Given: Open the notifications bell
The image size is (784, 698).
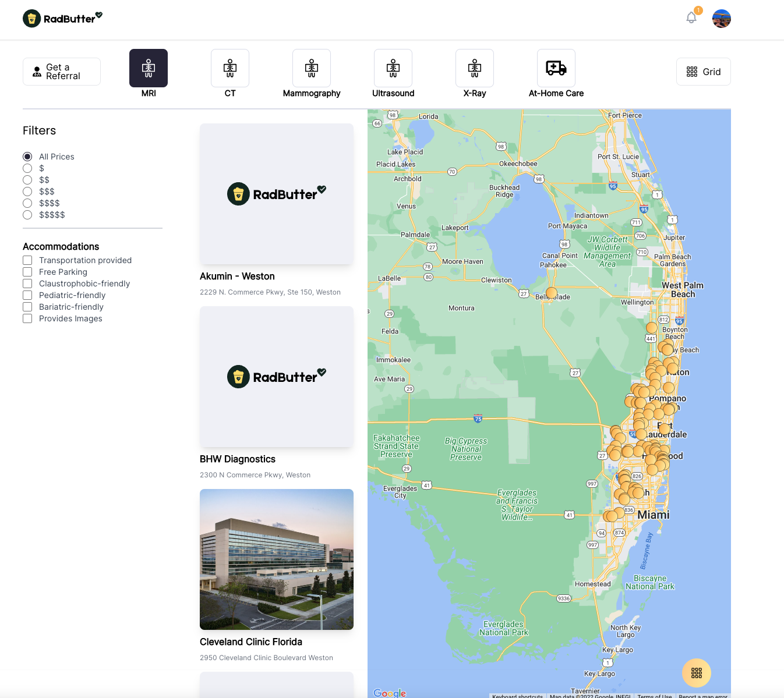Looking at the screenshot, I should point(691,17).
